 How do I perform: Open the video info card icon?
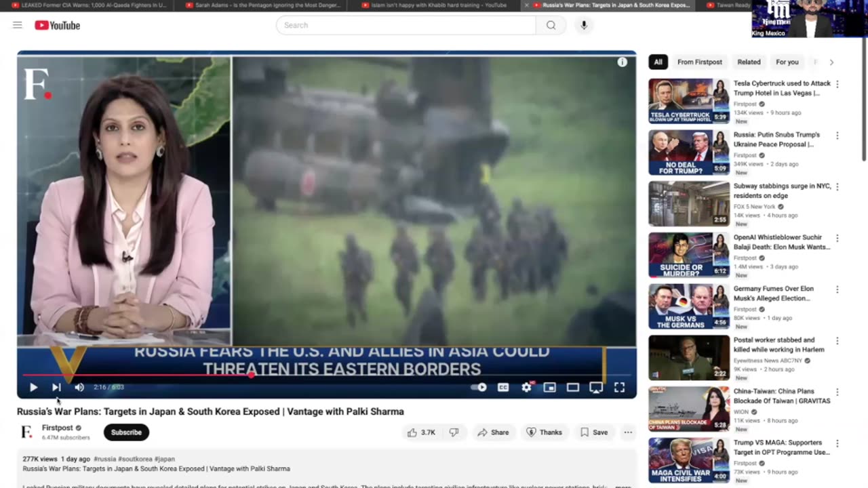pos(622,62)
